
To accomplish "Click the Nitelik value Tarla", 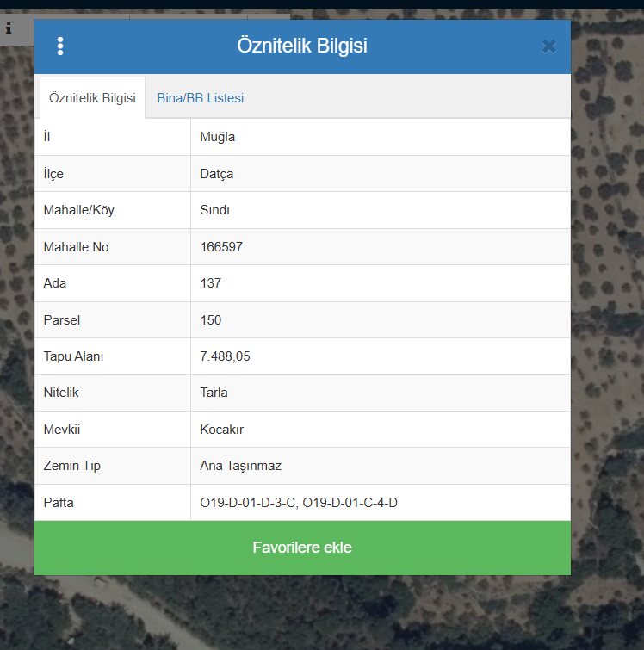I will (214, 393).
